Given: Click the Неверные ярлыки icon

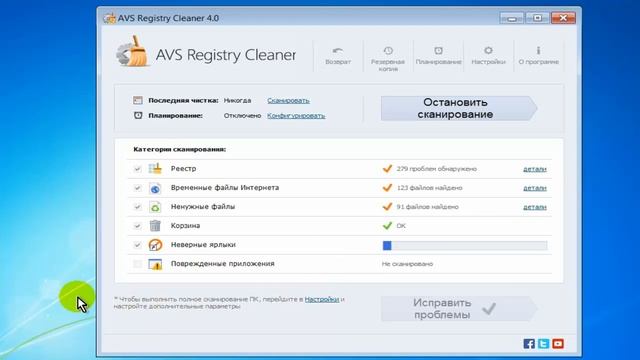Looking at the screenshot, I should click(155, 245).
